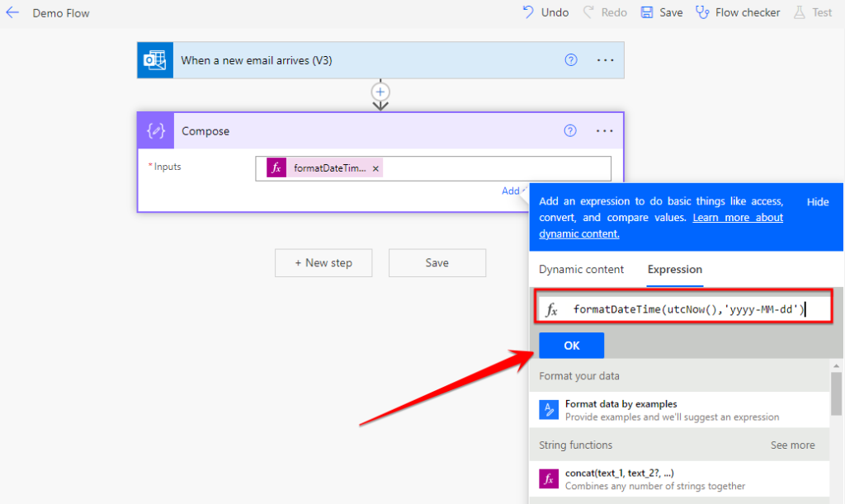Hide the expression info banner
This screenshot has height=504, width=845.
818,202
